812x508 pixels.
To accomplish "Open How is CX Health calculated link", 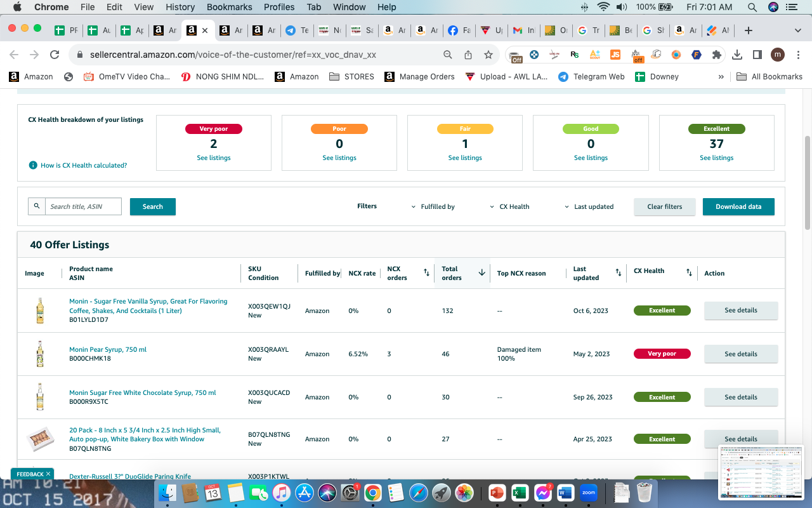I will (x=84, y=165).
